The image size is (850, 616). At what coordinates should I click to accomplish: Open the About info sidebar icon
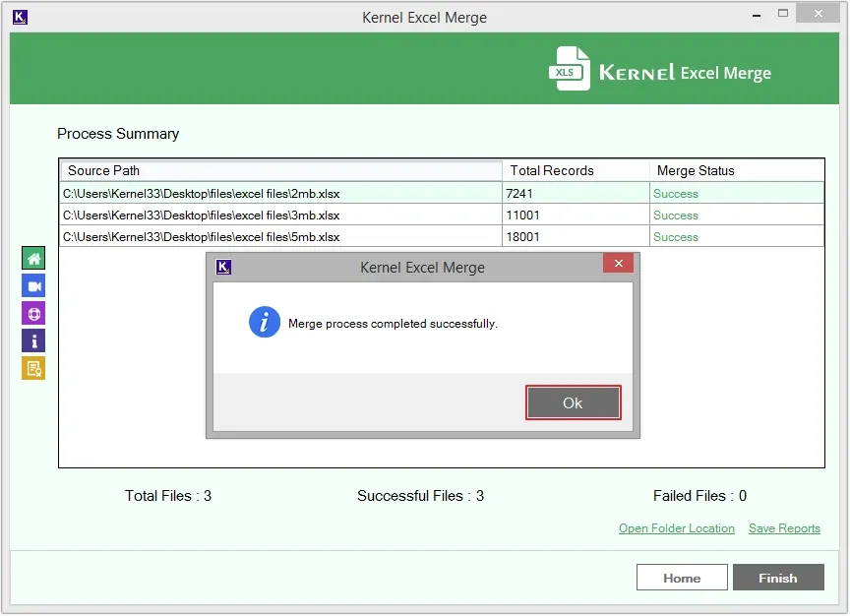(x=33, y=341)
